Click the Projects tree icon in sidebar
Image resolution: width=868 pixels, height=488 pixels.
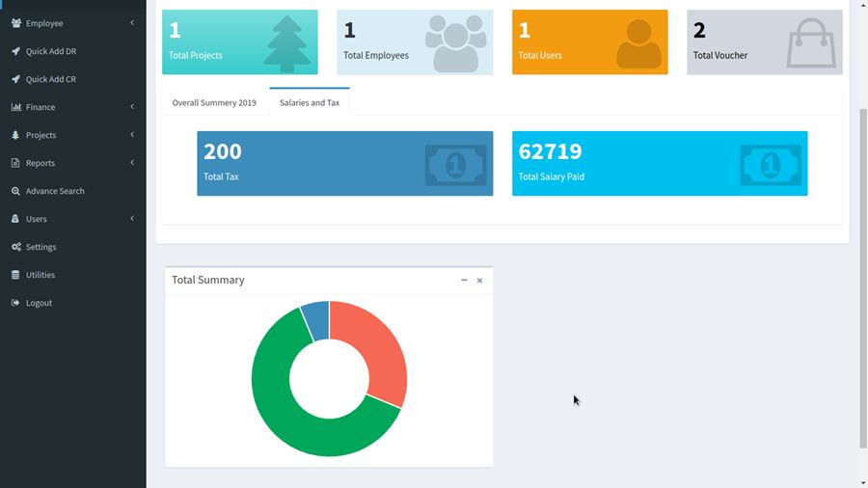coord(15,135)
